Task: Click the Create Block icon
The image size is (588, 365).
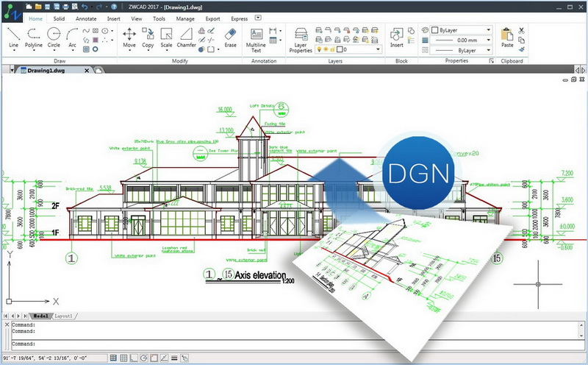Action: pos(411,30)
